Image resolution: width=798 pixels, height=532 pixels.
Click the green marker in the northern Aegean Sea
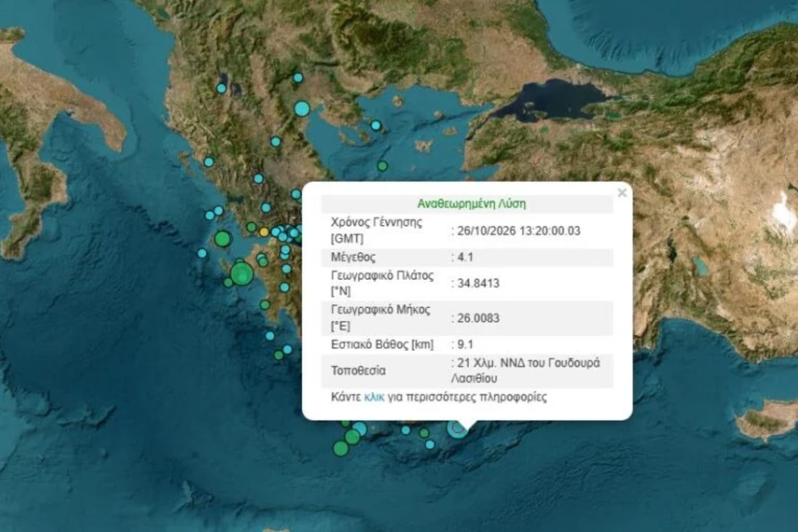383,166
